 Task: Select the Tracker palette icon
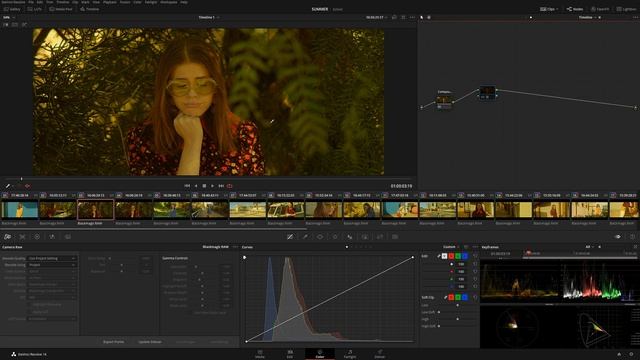click(335, 237)
